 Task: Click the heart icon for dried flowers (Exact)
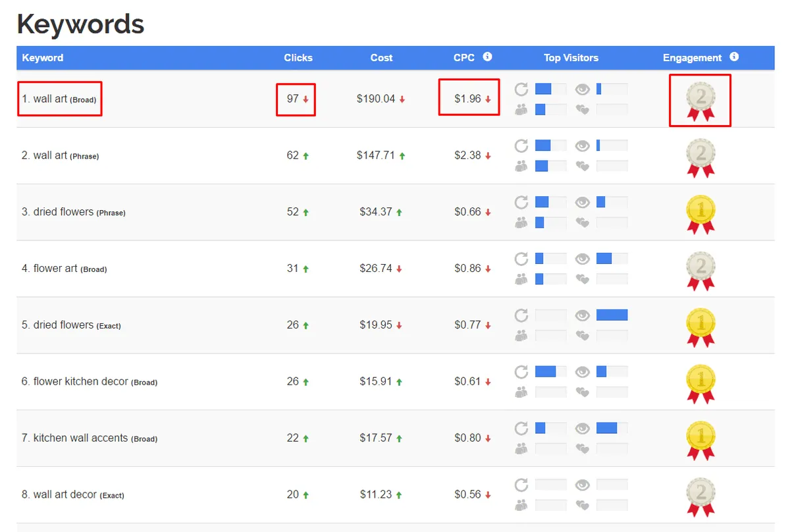coord(582,336)
